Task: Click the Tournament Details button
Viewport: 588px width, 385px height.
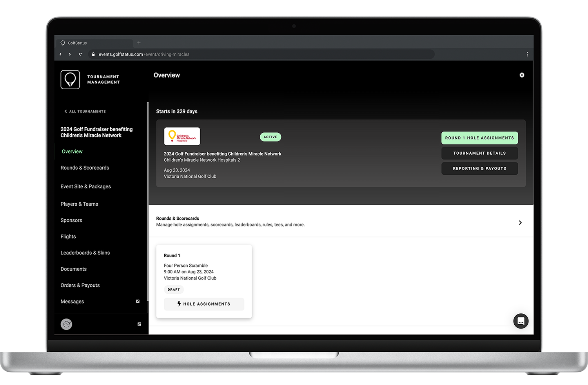Action: [479, 153]
